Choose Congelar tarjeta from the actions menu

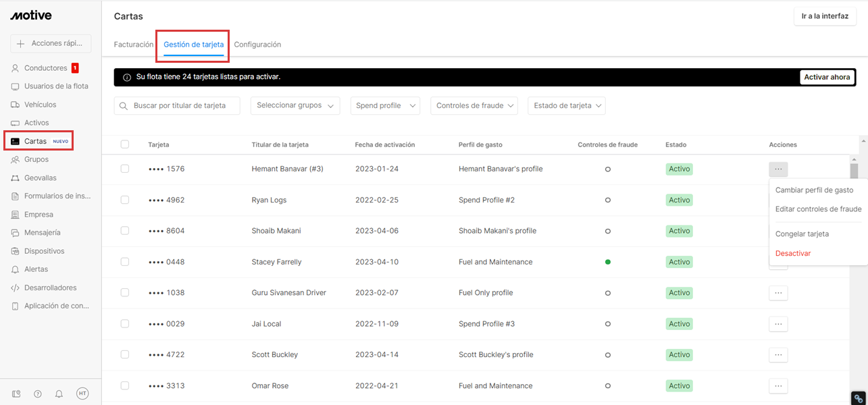[802, 234]
